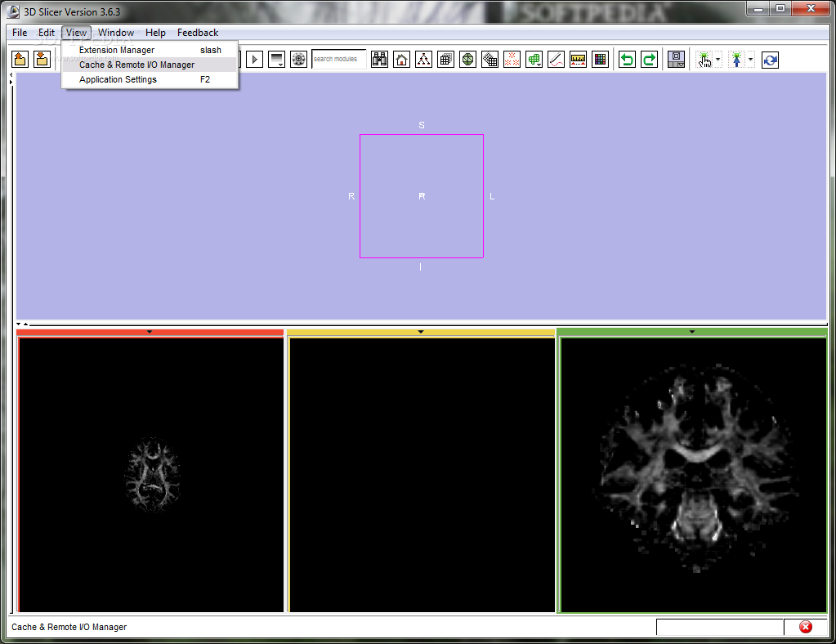
Task: Open the Models sphere icon
Action: [x=467, y=59]
